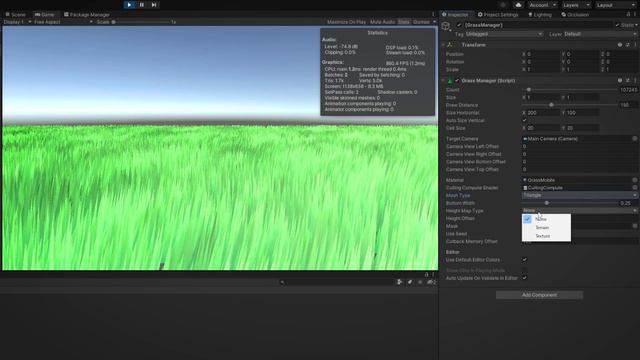Image resolution: width=640 pixels, height=360 pixels.
Task: Open the Gizmos dropdown arrow
Action: click(434, 22)
